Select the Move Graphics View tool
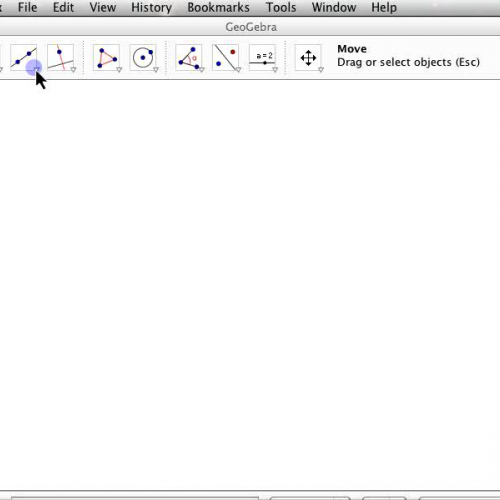Viewport: 500px width, 500px height. [308, 57]
